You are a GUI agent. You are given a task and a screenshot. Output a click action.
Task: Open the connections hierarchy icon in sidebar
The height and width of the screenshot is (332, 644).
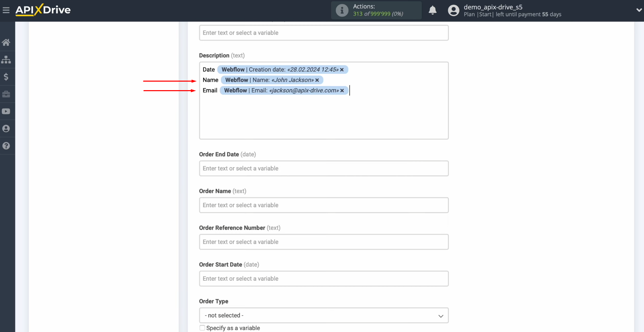point(7,60)
